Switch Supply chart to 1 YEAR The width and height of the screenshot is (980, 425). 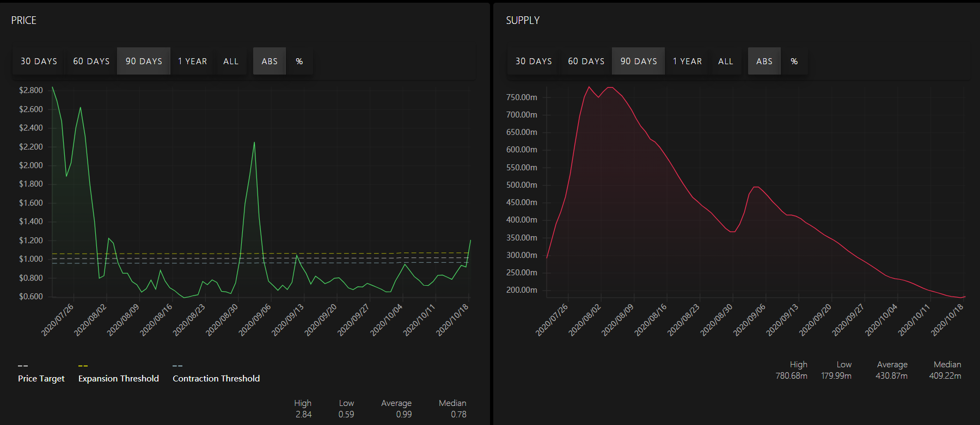click(687, 61)
